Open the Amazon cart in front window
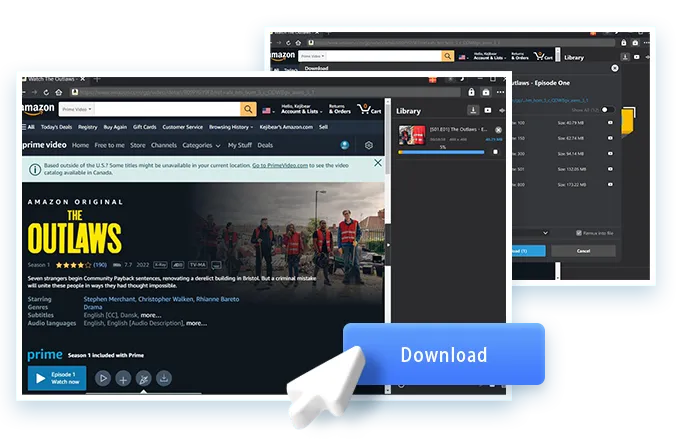Screen dimensions: 686x439 (x=370, y=109)
